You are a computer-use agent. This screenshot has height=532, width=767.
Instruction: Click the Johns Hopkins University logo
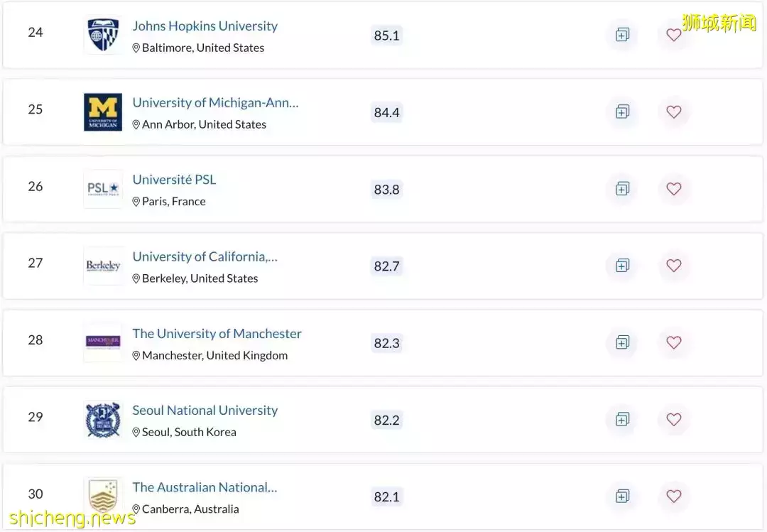103,36
